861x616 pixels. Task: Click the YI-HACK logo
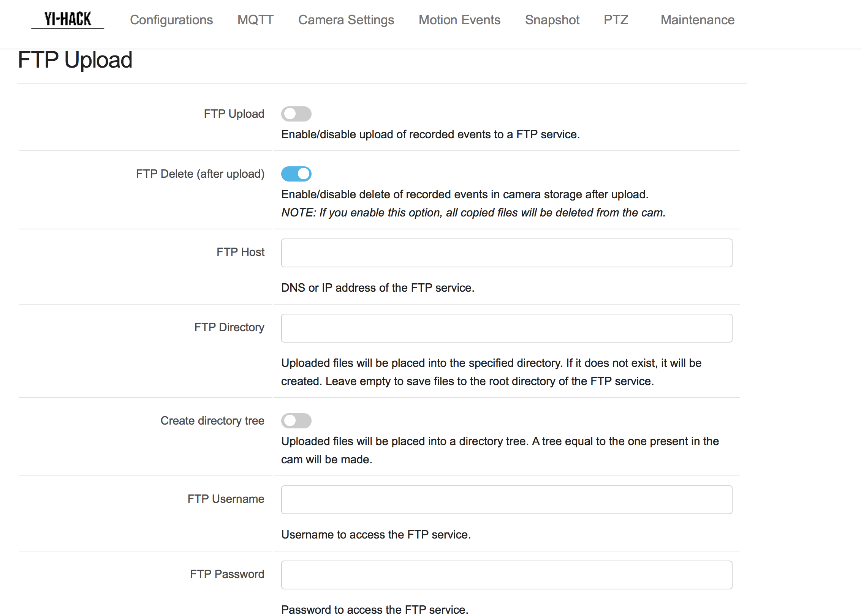[x=68, y=19]
